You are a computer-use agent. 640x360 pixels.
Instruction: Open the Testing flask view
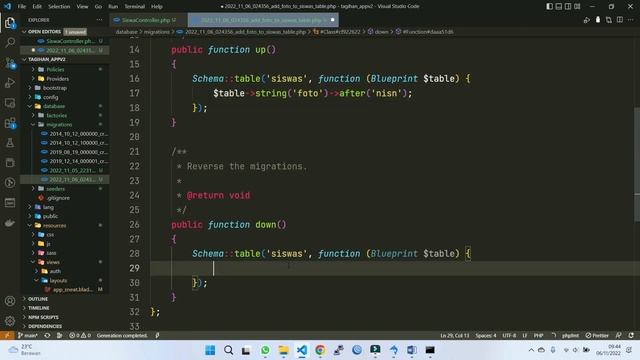(x=10, y=143)
